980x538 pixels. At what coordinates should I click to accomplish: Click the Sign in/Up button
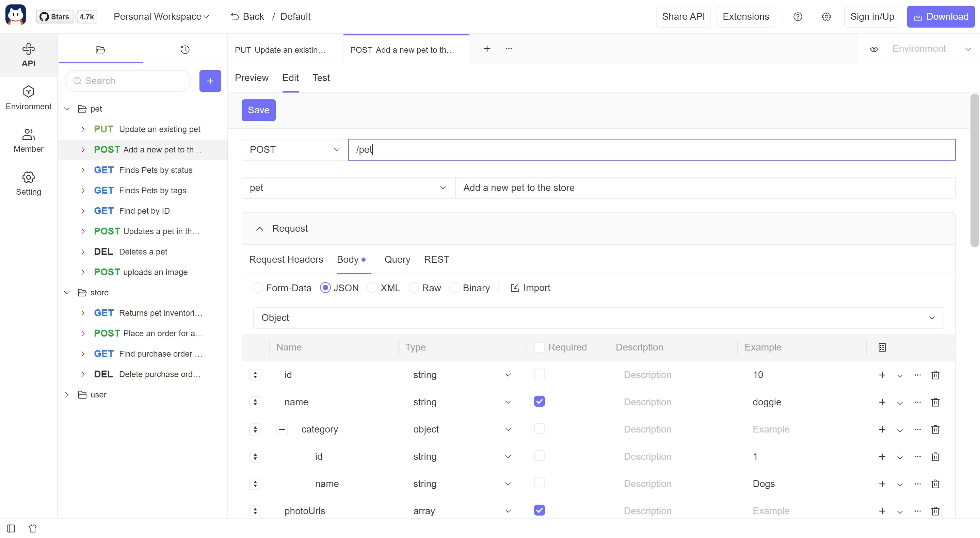pos(872,17)
